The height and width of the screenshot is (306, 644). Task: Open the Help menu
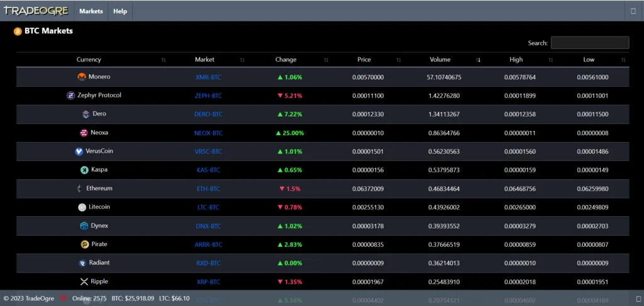pyautogui.click(x=120, y=11)
